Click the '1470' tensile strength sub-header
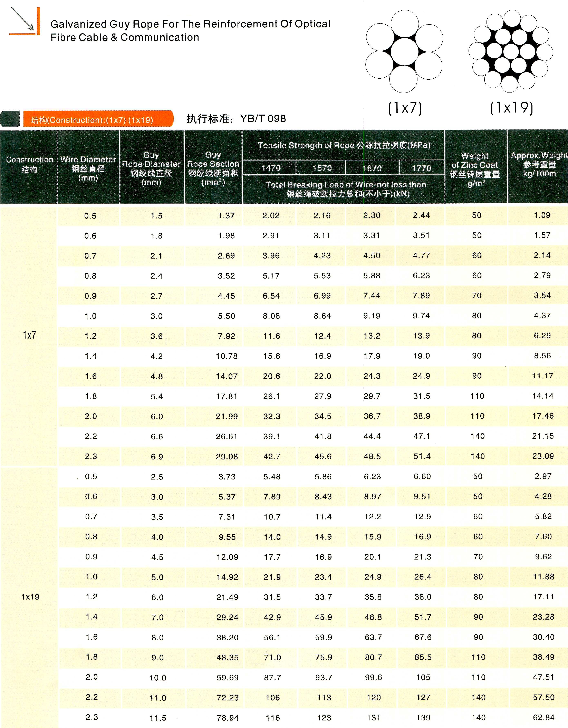 pyautogui.click(x=271, y=168)
